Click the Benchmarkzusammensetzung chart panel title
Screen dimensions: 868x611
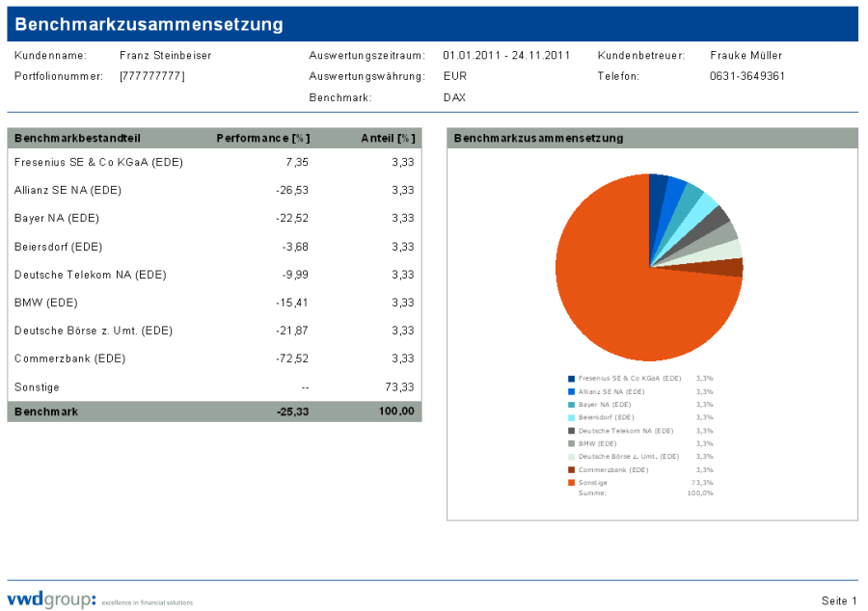point(538,138)
